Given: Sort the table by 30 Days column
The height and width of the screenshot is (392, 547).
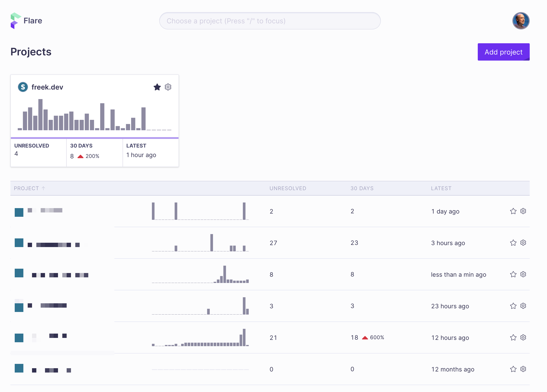Looking at the screenshot, I should (362, 188).
